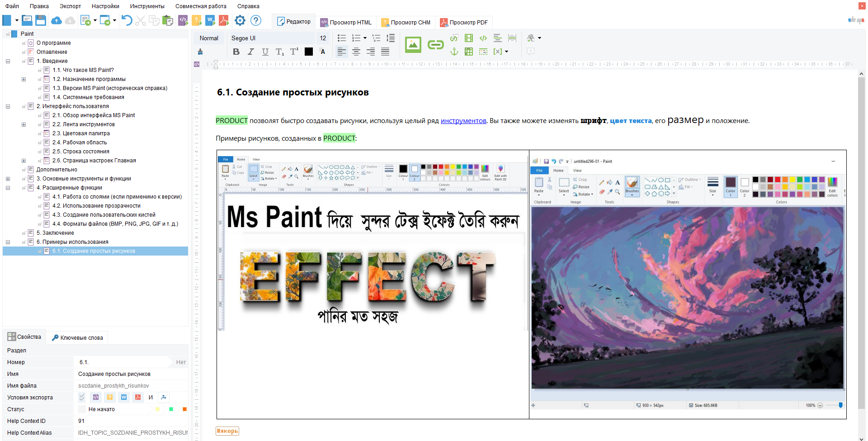Viewport: 868px width, 441px height.
Task: Click the undo arrow icon
Action: click(x=127, y=20)
